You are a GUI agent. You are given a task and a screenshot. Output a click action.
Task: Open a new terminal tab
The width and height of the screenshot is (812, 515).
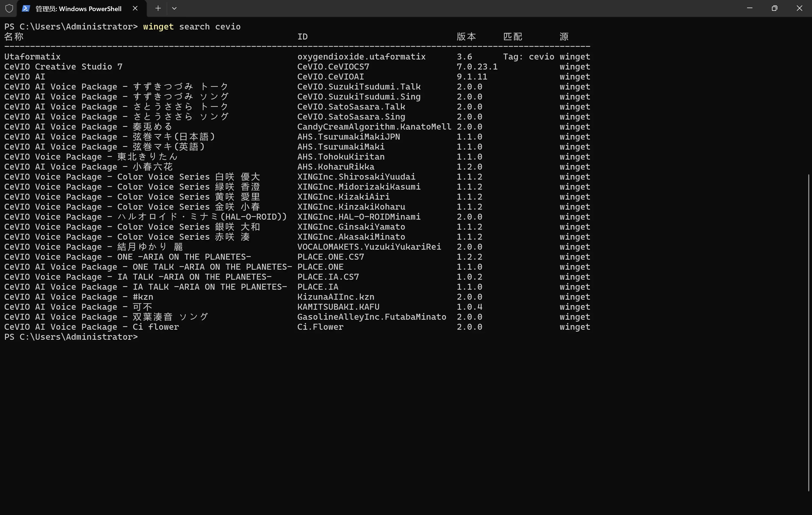(158, 8)
